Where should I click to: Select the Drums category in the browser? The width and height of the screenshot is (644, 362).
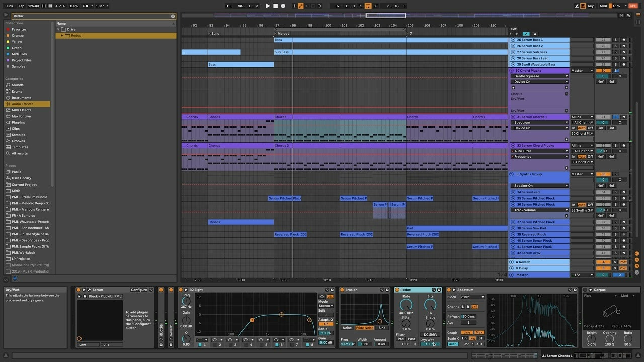(17, 91)
